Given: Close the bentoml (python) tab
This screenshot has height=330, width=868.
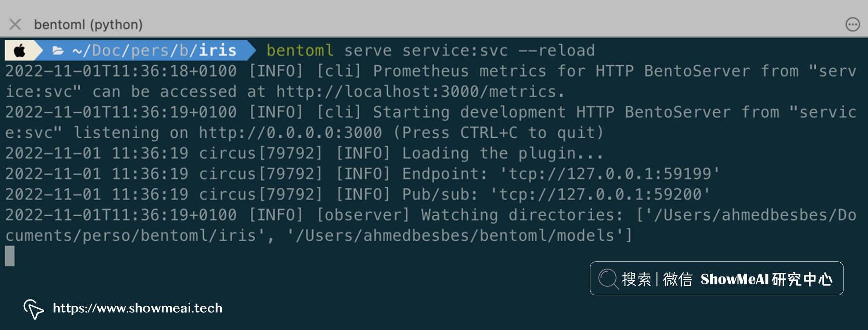Looking at the screenshot, I should point(15,24).
